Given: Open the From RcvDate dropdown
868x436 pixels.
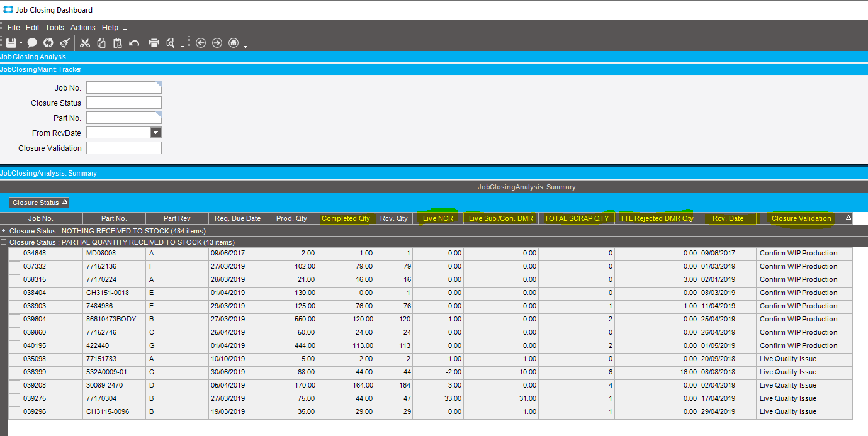Looking at the screenshot, I should pos(155,133).
